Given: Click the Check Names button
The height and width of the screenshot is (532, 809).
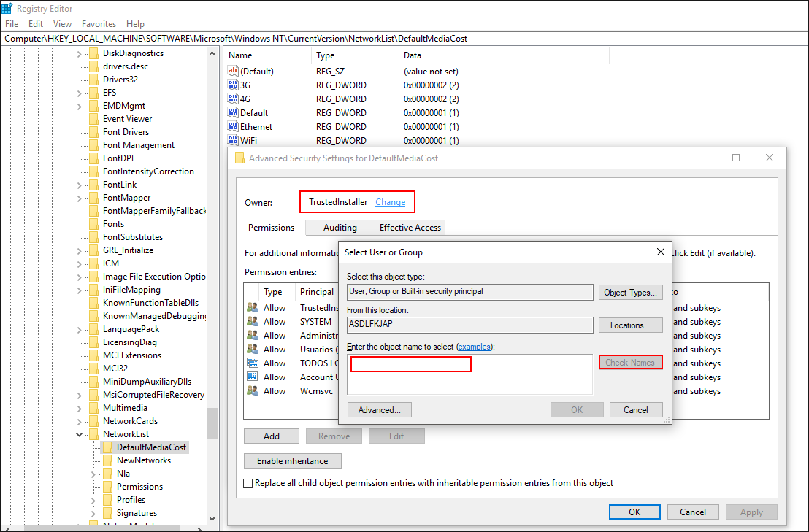Looking at the screenshot, I should pos(630,363).
